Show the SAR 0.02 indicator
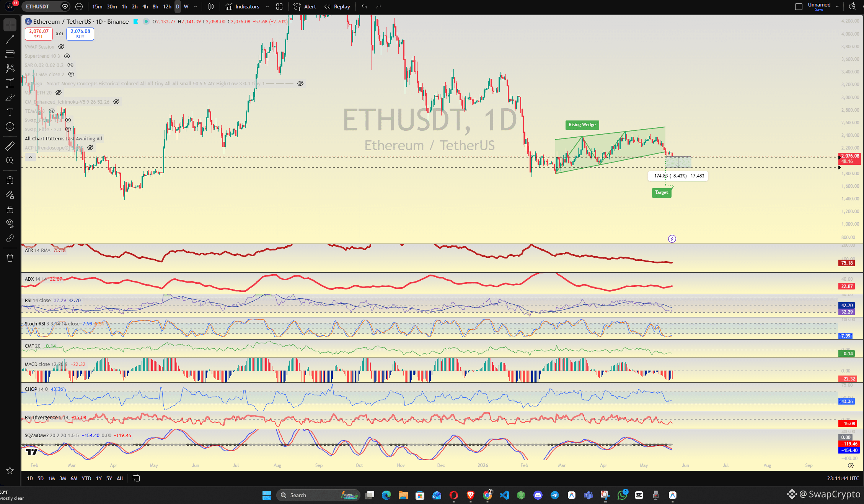Screen dimensions: 864x504 (70, 65)
